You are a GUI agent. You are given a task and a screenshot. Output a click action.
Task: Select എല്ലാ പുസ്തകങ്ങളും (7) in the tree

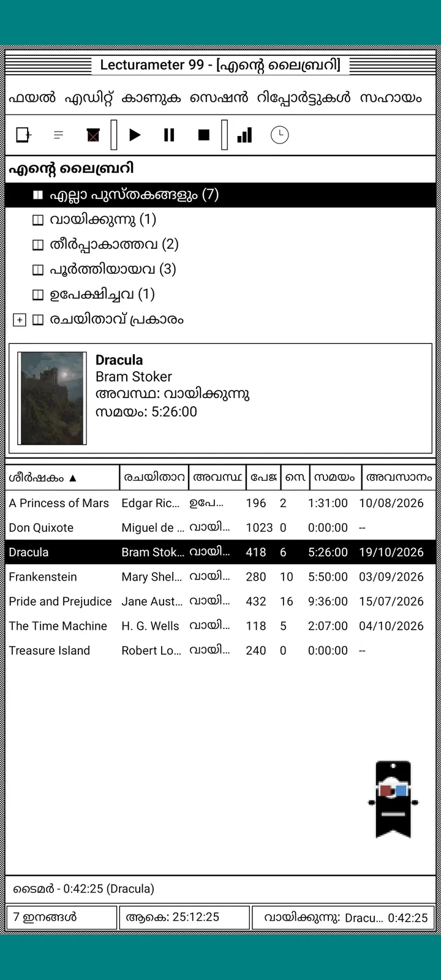(x=221, y=195)
